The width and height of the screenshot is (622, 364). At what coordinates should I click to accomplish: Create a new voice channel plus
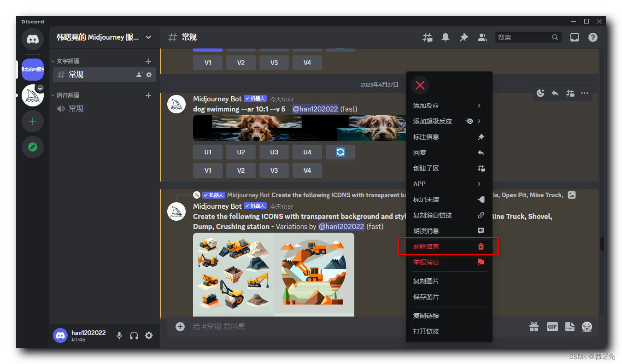pyautogui.click(x=148, y=95)
